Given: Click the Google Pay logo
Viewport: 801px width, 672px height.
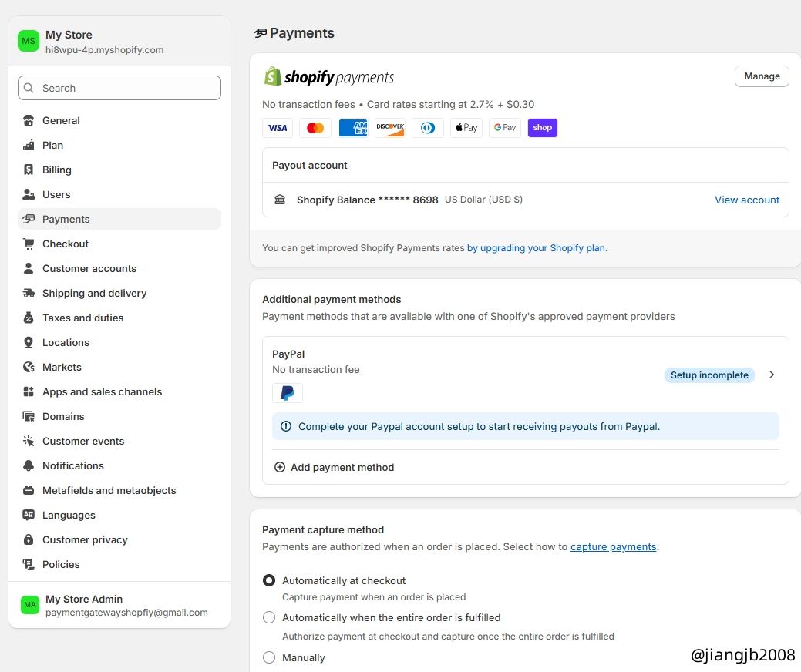Looking at the screenshot, I should pyautogui.click(x=505, y=128).
